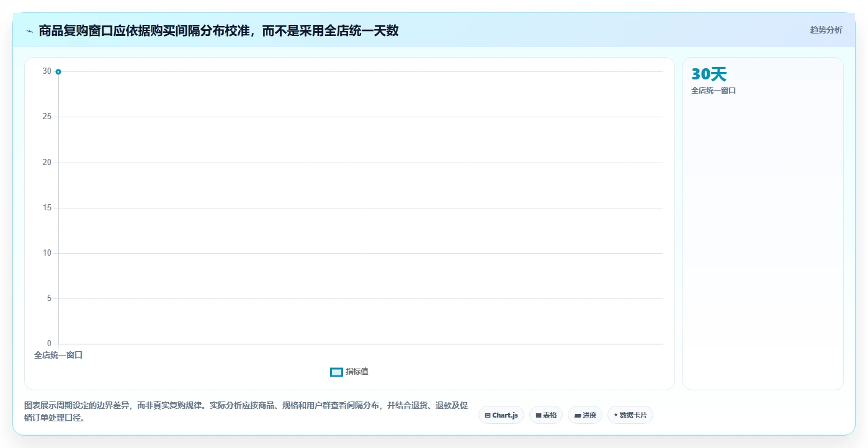Click the y-axis value 25

47,117
